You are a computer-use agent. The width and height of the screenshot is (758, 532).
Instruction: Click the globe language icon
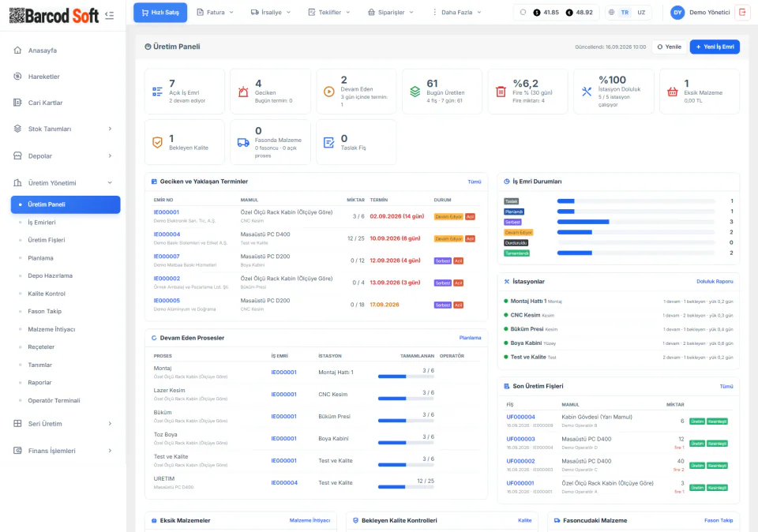pyautogui.click(x=611, y=13)
